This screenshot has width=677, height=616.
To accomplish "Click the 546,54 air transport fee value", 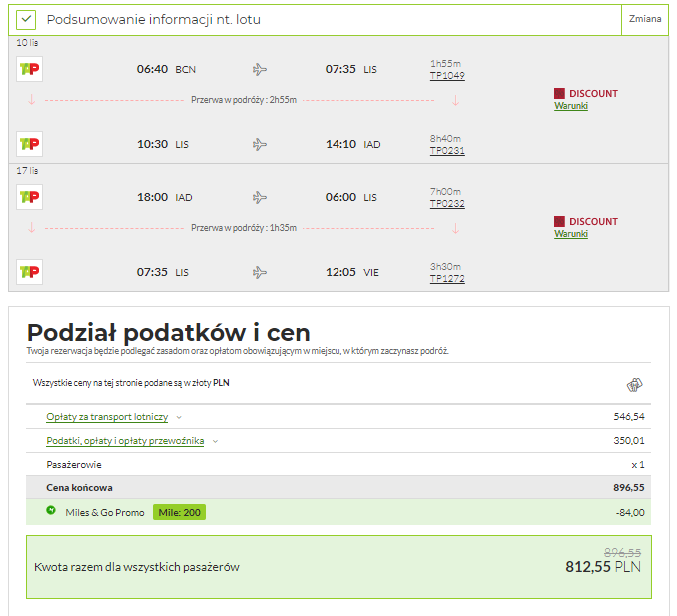I will 629,417.
